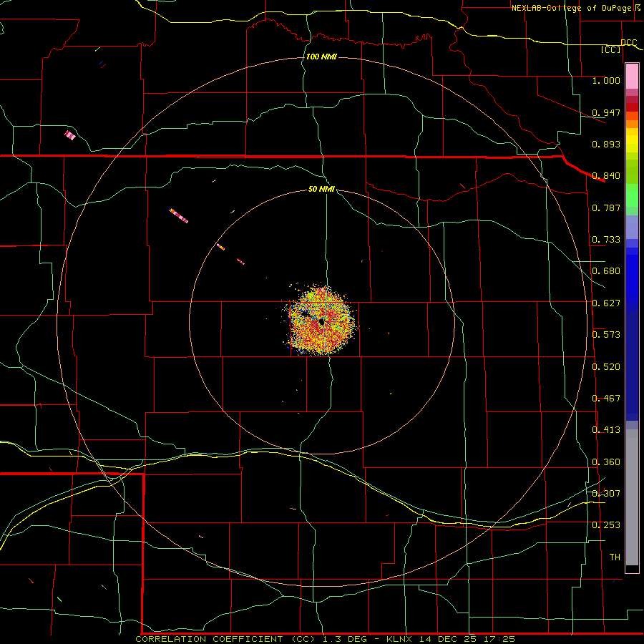Click the Correlation Coefficient KLNX caption text

(x=325, y=639)
